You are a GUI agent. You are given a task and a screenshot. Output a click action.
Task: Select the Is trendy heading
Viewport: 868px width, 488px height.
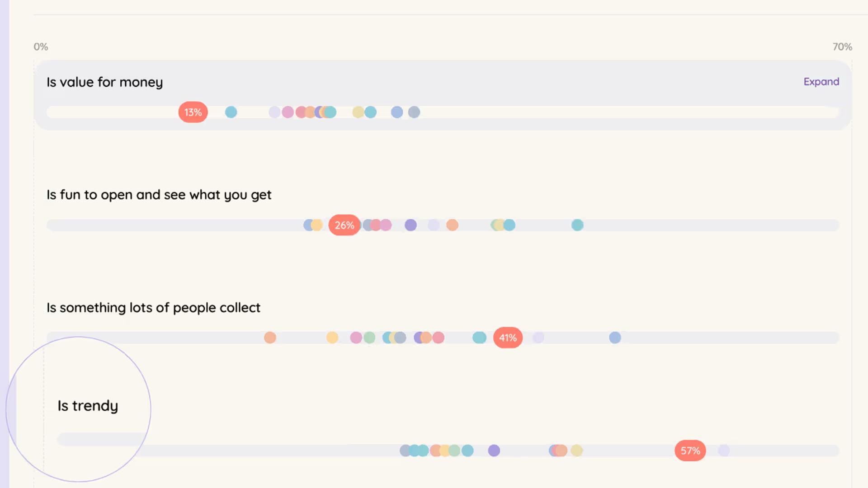pyautogui.click(x=88, y=406)
